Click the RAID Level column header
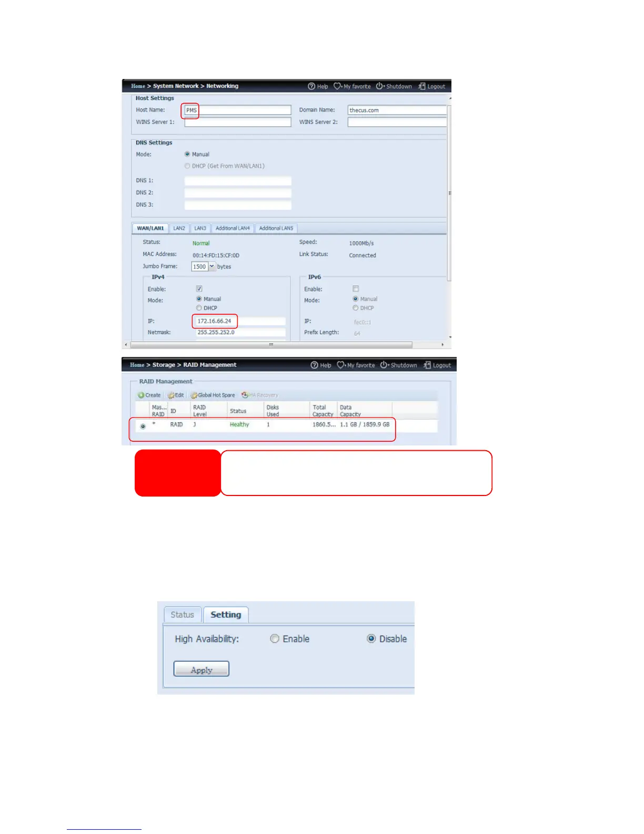Viewport: 644px width, 834px height. coord(200,411)
